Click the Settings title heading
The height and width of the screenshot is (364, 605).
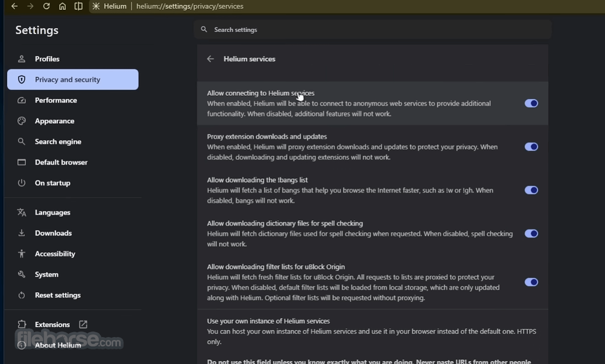[x=37, y=30]
